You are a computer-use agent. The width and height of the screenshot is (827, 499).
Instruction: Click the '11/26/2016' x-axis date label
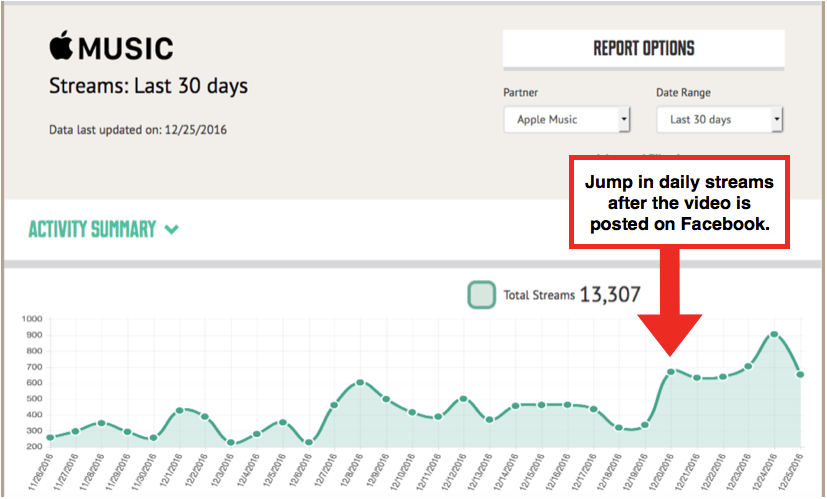point(41,471)
